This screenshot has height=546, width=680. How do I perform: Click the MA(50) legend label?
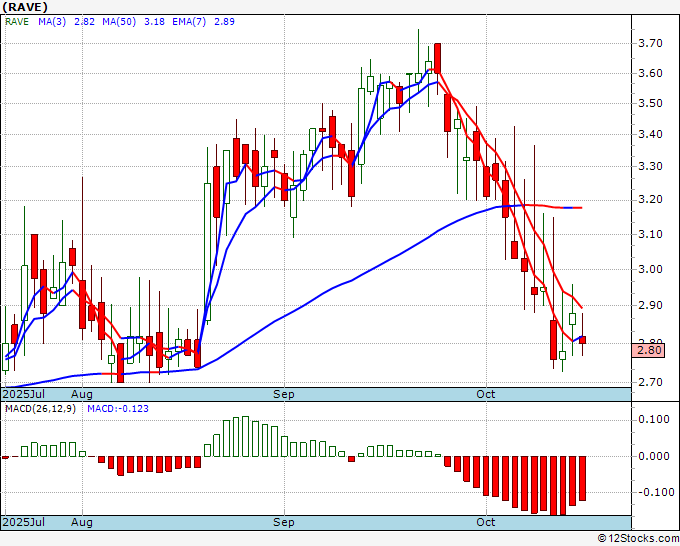(119, 22)
